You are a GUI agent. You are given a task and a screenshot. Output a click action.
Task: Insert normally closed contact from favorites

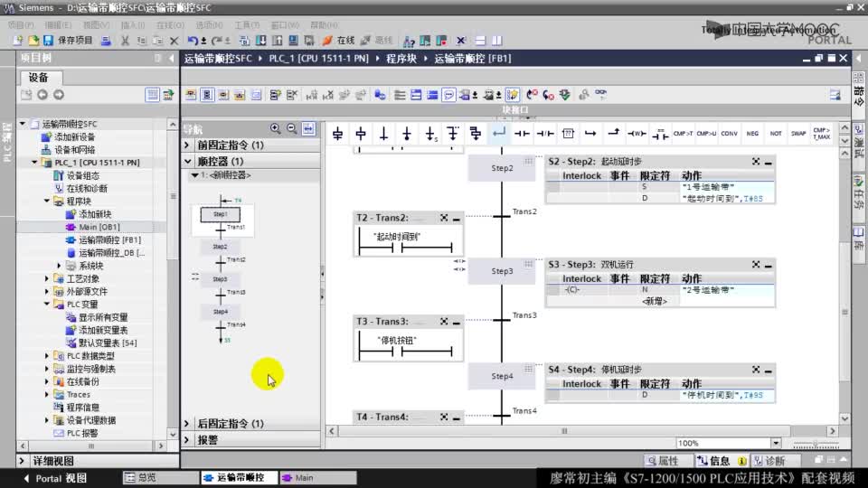(x=545, y=134)
